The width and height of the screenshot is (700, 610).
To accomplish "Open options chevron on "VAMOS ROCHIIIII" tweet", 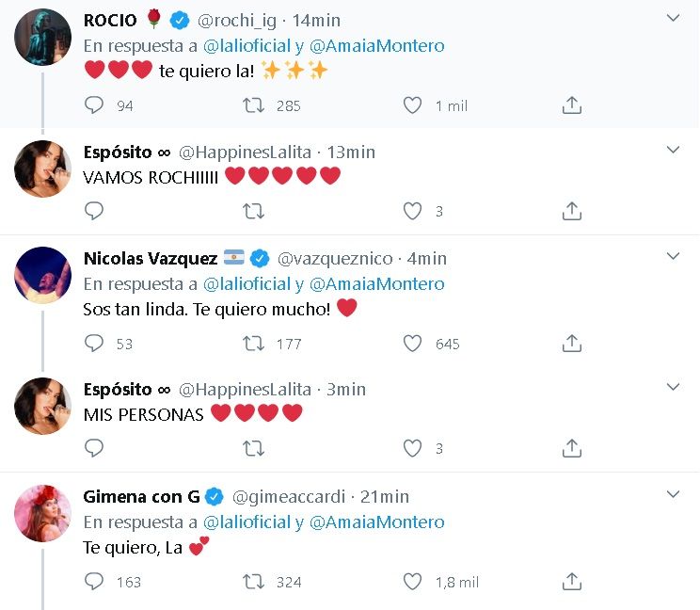I will (673, 151).
